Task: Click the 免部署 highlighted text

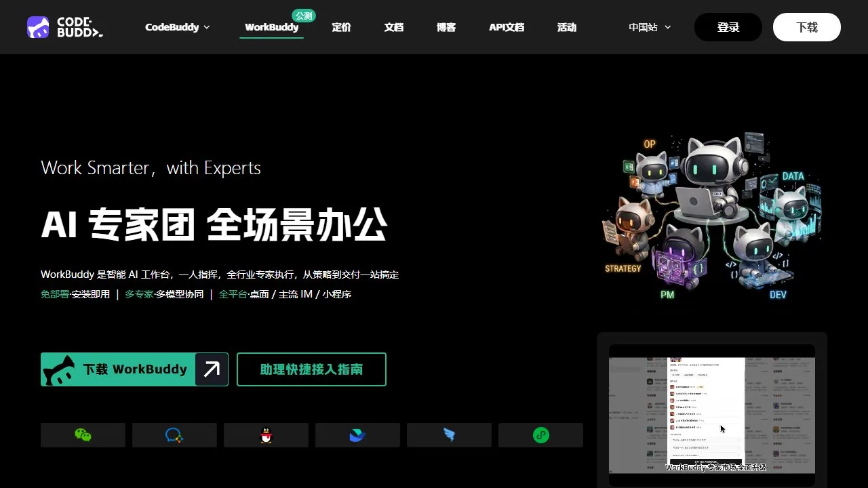Action: (55, 294)
